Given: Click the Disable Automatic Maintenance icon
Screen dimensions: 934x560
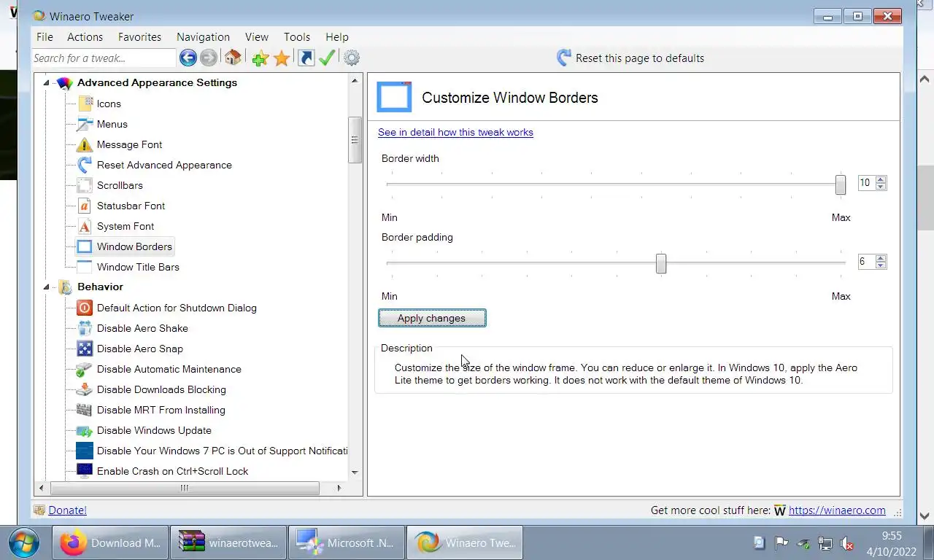Looking at the screenshot, I should pyautogui.click(x=85, y=369).
